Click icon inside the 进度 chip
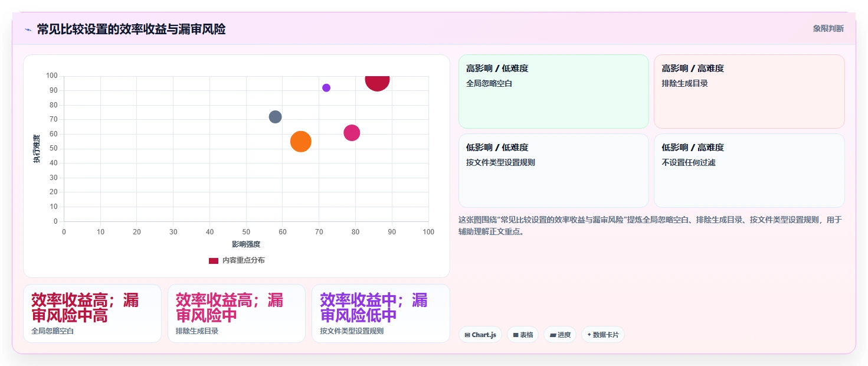868x366 pixels. [552, 335]
